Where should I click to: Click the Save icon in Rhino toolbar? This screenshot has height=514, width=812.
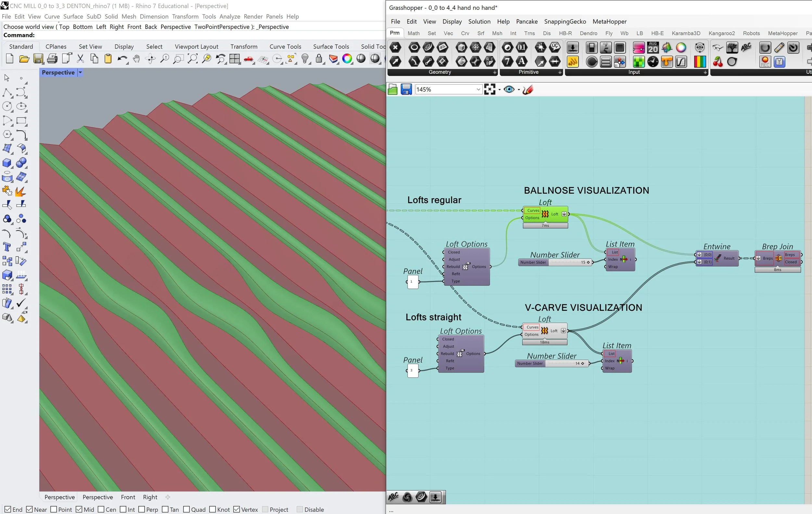(38, 59)
